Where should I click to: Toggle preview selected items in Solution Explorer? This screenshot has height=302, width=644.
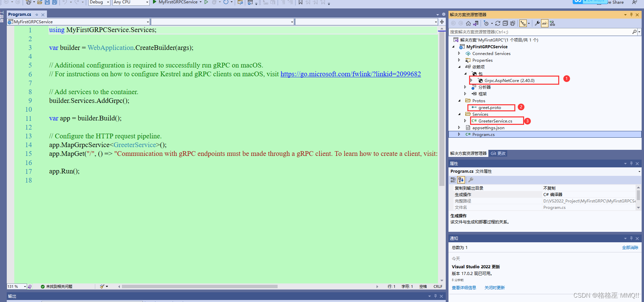[x=544, y=23]
